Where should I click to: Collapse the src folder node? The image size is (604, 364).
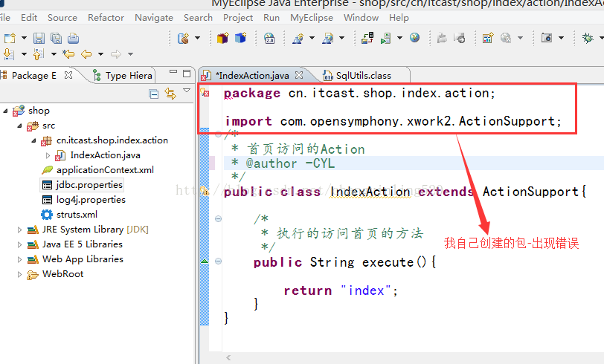pos(19,126)
